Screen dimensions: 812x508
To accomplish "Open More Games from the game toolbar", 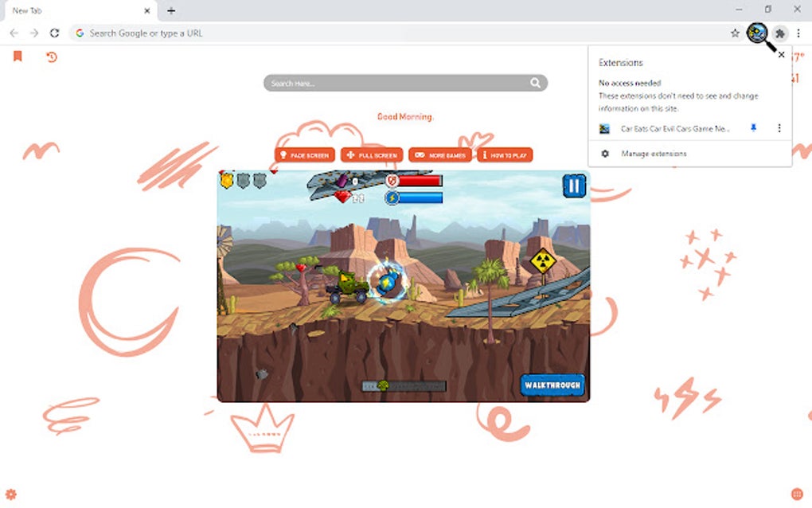I will pos(440,154).
